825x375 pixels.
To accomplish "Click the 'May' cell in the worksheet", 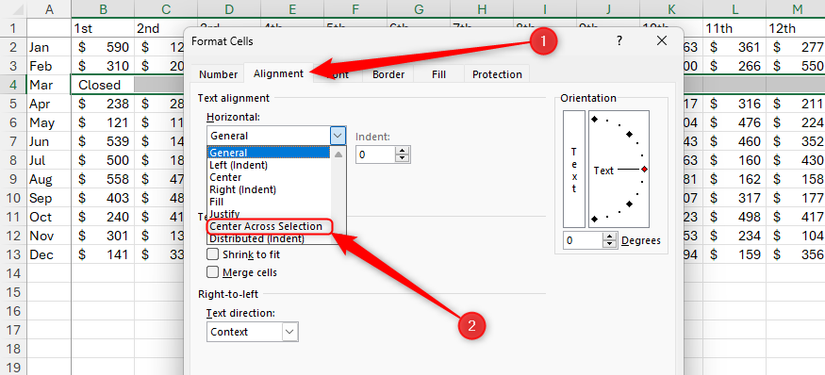I will 49,123.
